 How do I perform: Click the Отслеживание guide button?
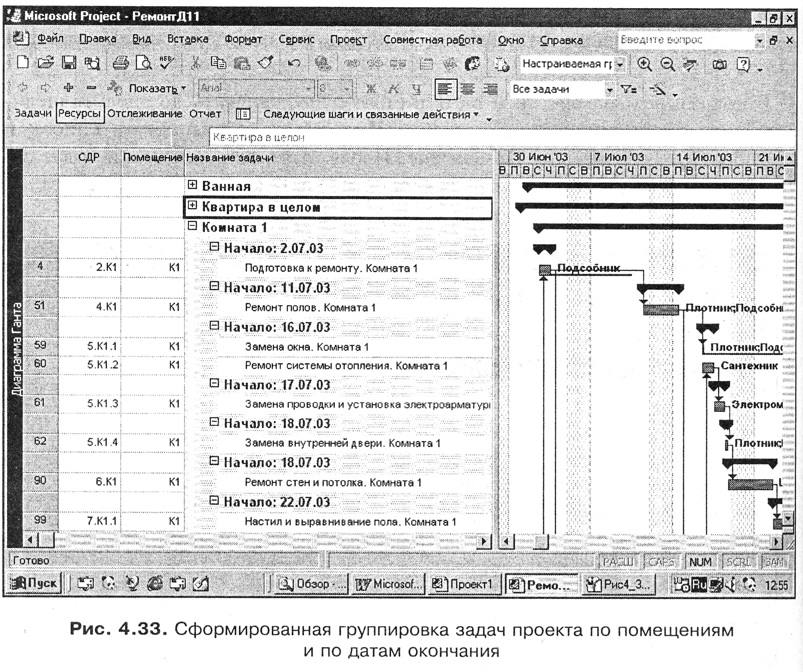pos(145,113)
